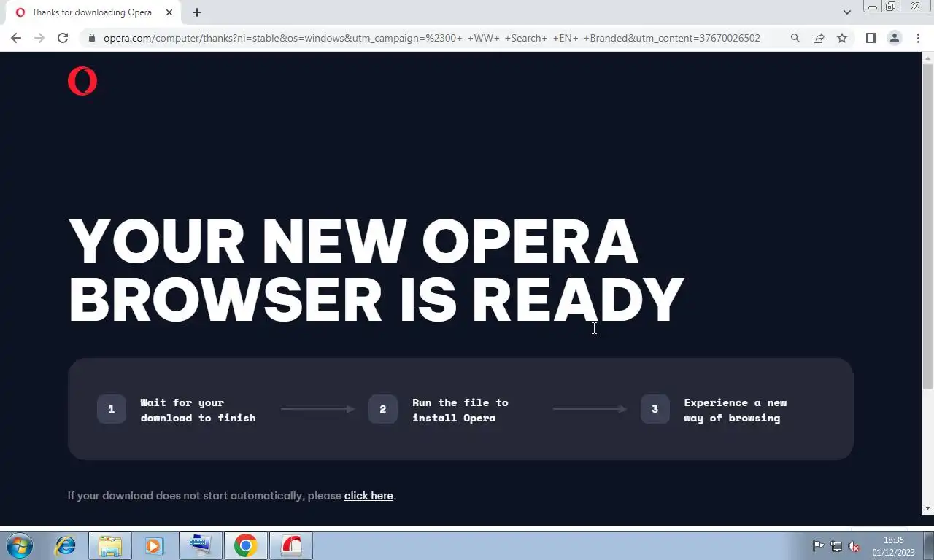Image resolution: width=934 pixels, height=560 pixels.
Task: Launch Internet Explorer from the taskbar
Action: [66, 545]
